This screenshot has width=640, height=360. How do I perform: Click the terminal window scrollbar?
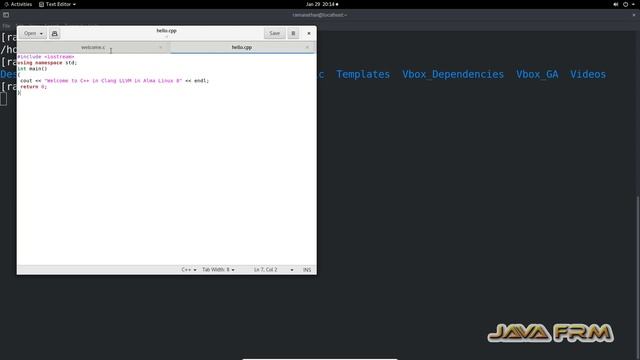(638, 278)
